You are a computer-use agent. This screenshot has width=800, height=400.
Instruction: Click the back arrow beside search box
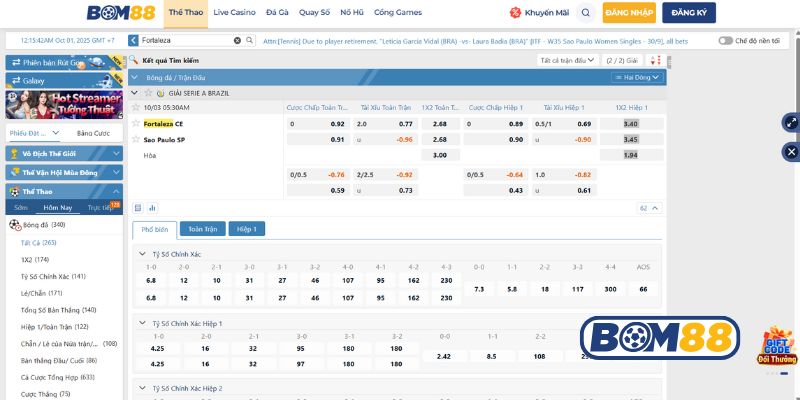coord(135,41)
